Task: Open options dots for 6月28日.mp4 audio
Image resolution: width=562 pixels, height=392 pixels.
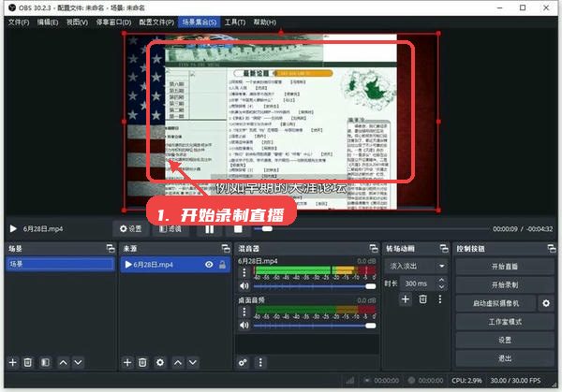Action: pos(244,272)
